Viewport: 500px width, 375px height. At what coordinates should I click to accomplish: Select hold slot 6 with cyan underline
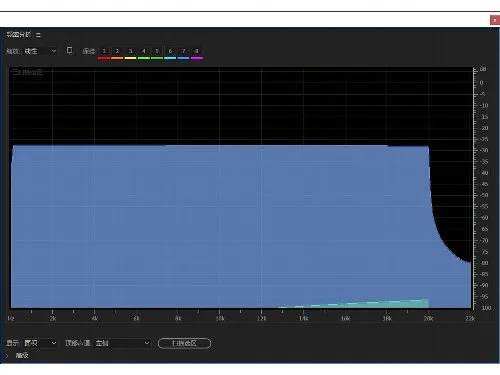170,51
